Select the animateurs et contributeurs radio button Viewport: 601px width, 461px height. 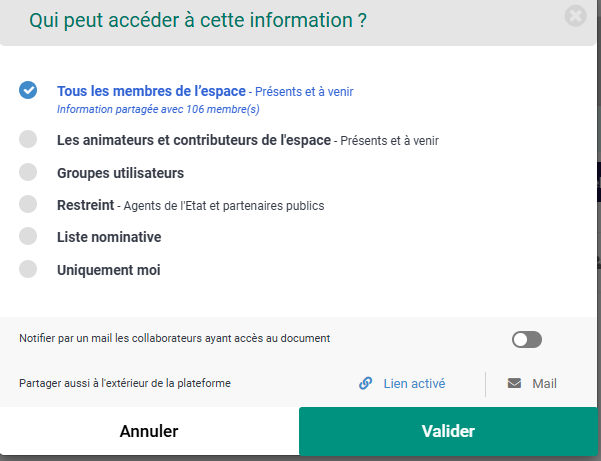pos(28,139)
